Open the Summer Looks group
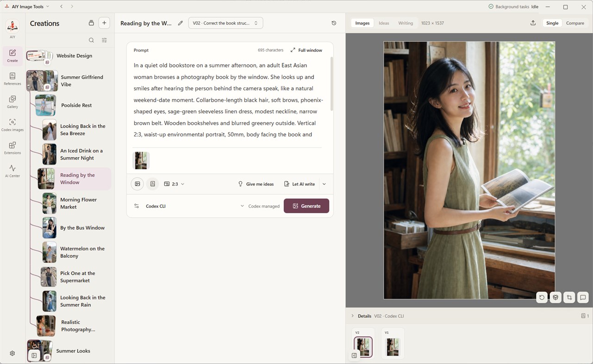Image resolution: width=593 pixels, height=364 pixels. pos(69,351)
